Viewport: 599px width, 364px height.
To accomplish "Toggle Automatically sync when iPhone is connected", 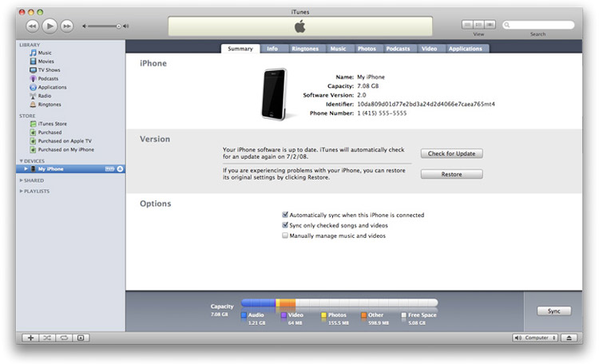I will [x=285, y=215].
